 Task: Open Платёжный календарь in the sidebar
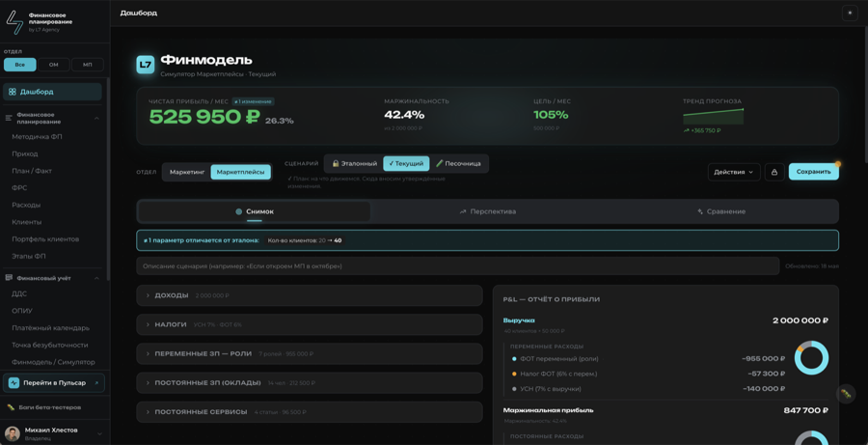point(50,328)
